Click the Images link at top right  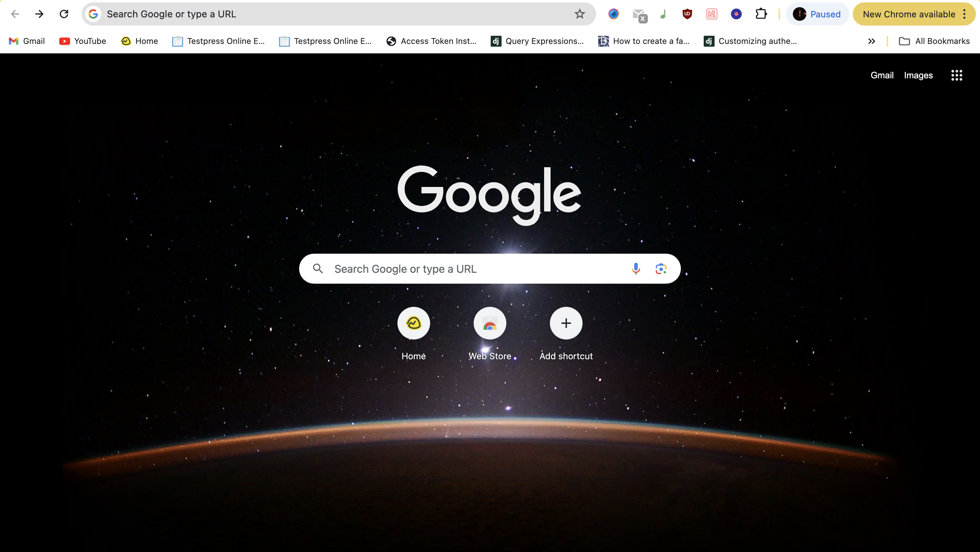coord(918,75)
